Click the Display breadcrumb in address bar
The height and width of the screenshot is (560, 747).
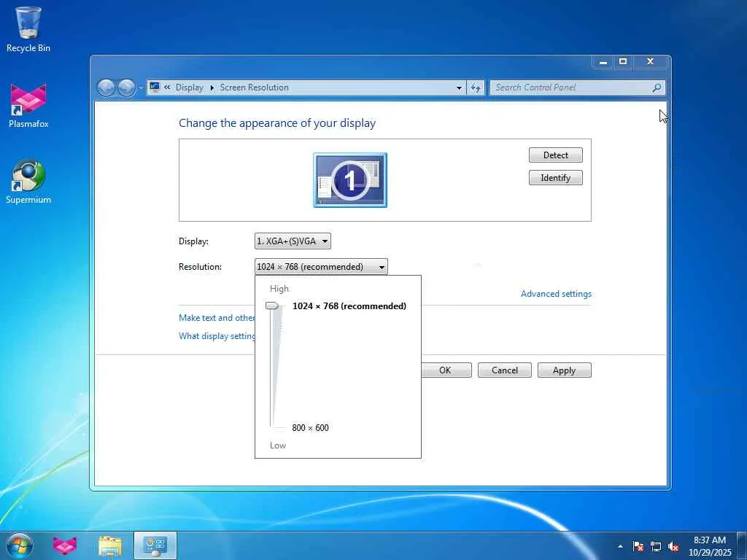(x=189, y=87)
